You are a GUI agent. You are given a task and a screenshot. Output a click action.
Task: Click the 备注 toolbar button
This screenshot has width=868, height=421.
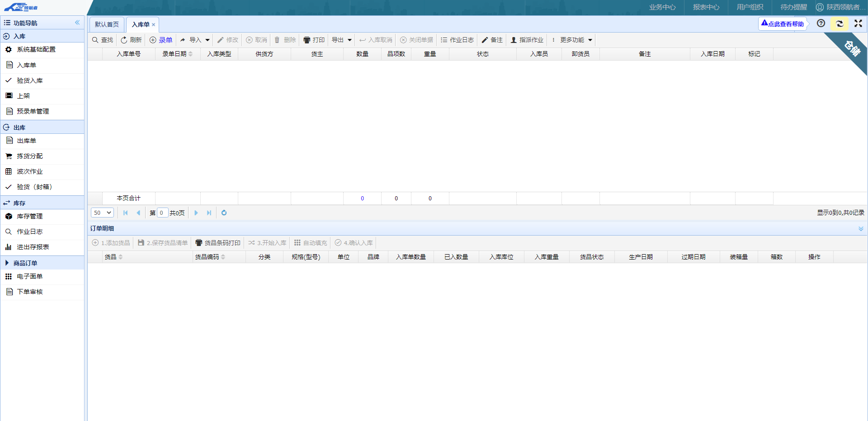pos(492,40)
